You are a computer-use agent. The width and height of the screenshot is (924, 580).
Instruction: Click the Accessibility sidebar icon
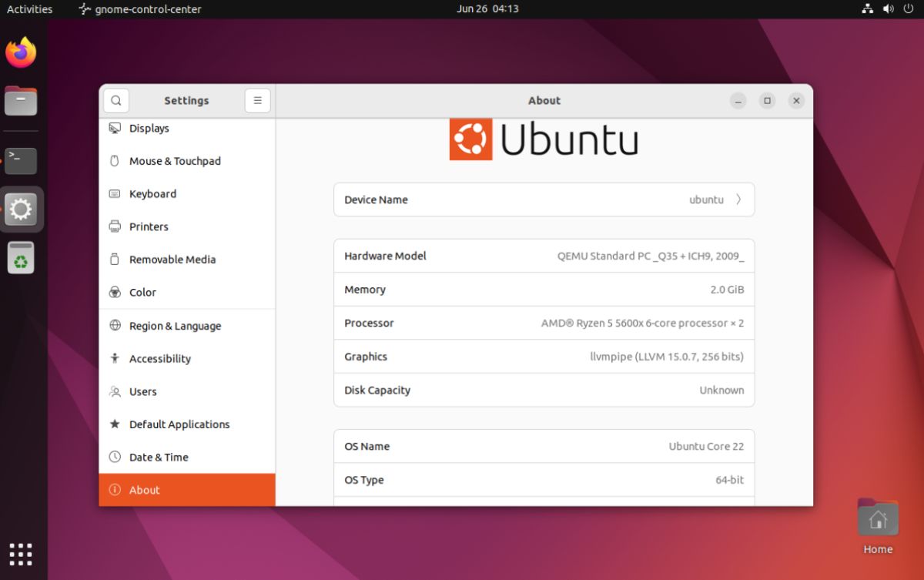(113, 358)
